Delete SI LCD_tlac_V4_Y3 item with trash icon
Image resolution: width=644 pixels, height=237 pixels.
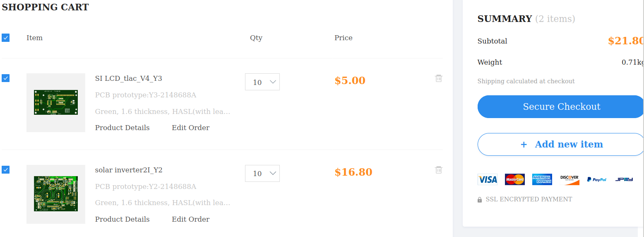(x=439, y=78)
